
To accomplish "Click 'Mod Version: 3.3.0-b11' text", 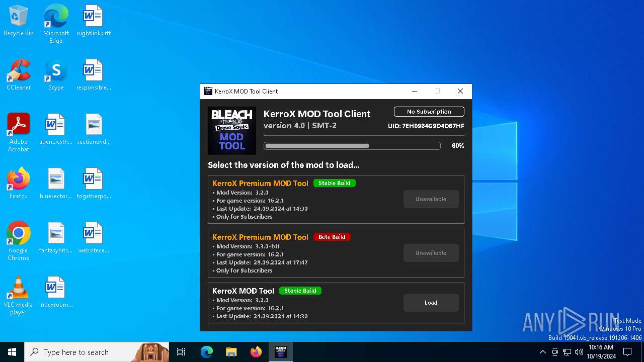I will (x=248, y=246).
